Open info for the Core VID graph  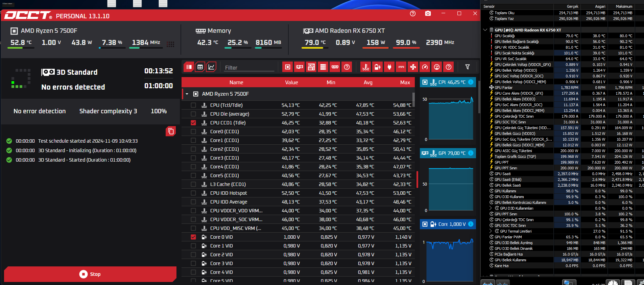(471, 224)
